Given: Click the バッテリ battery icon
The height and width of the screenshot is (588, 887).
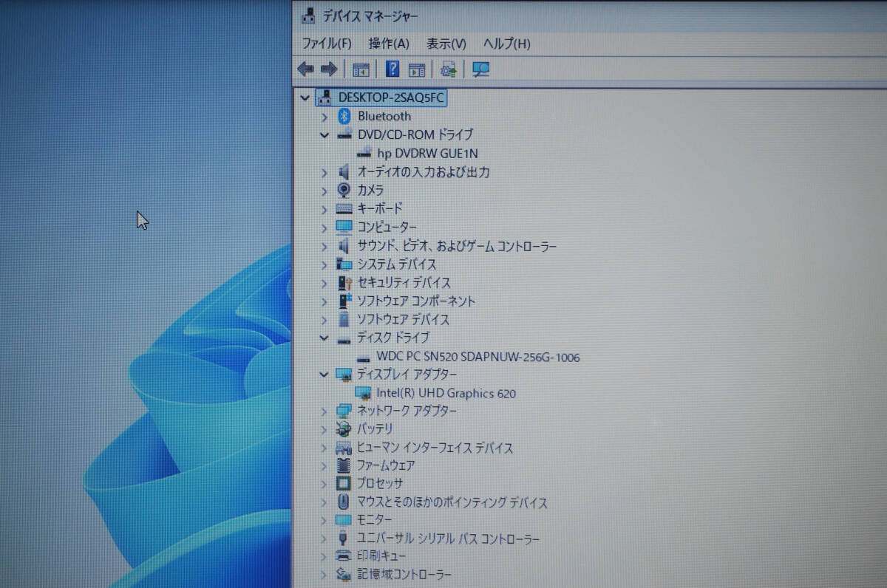Looking at the screenshot, I should [x=344, y=428].
